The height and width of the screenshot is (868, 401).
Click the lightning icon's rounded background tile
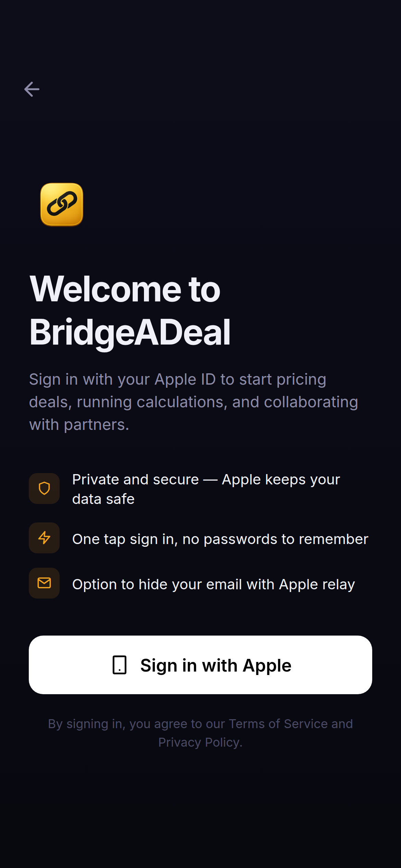coord(44,539)
